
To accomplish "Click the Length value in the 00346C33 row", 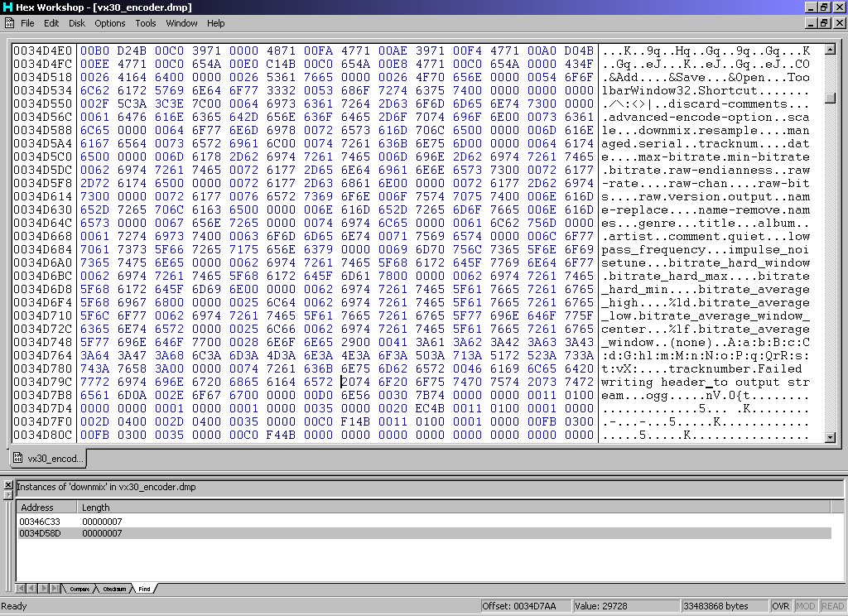I will [x=102, y=522].
